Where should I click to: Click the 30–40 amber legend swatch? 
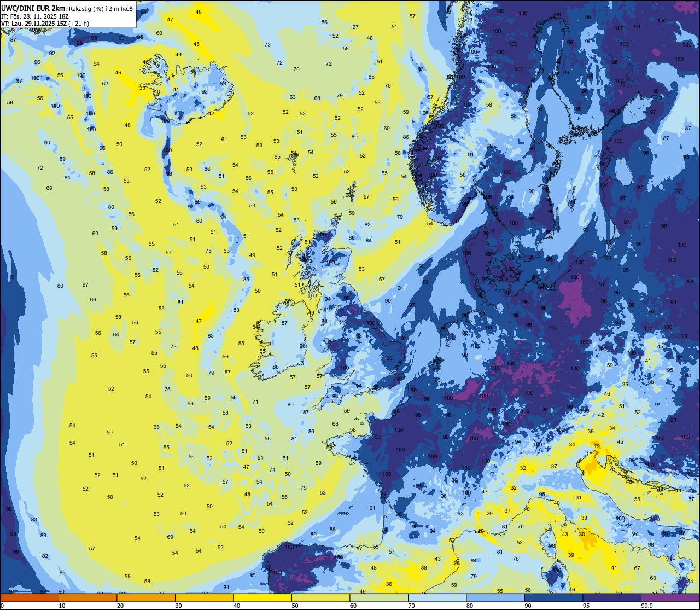(x=204, y=597)
